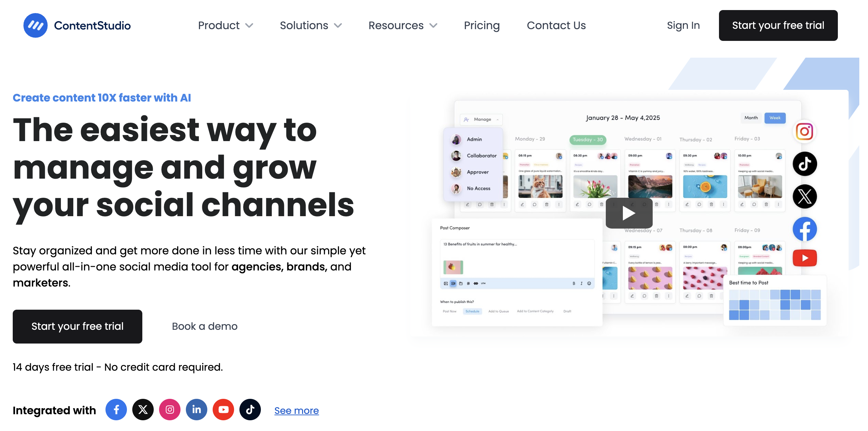Open more options on 09:00 pm post

[668, 204]
